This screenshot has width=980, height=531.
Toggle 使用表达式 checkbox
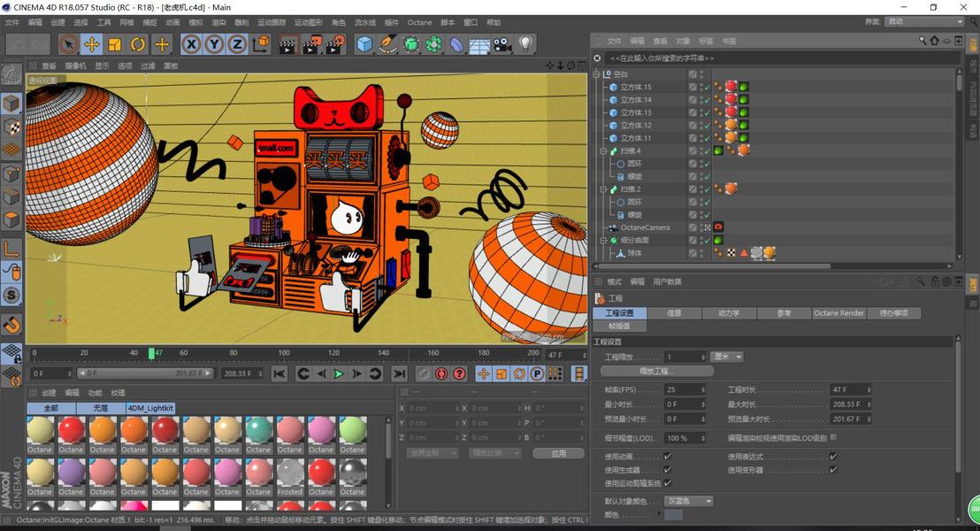click(x=833, y=457)
